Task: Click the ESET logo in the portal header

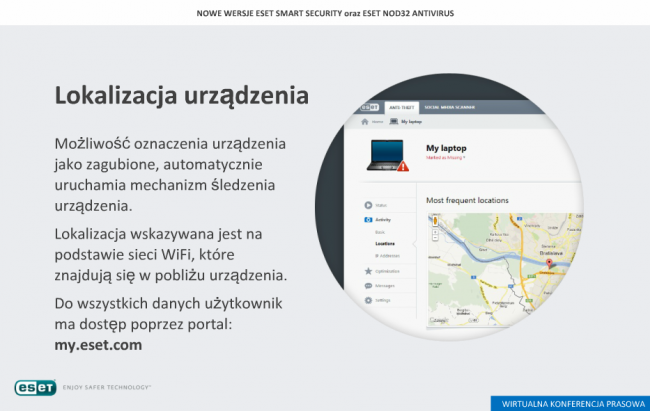Action: (x=369, y=107)
